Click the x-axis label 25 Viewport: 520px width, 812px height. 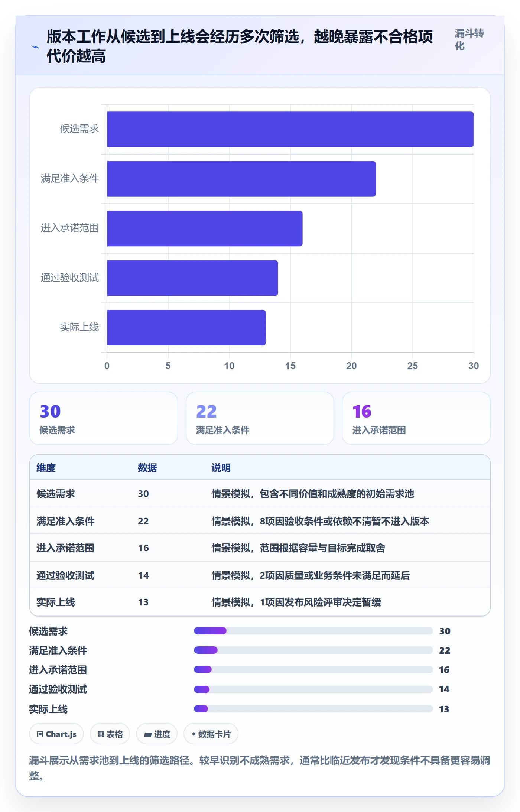(x=413, y=366)
